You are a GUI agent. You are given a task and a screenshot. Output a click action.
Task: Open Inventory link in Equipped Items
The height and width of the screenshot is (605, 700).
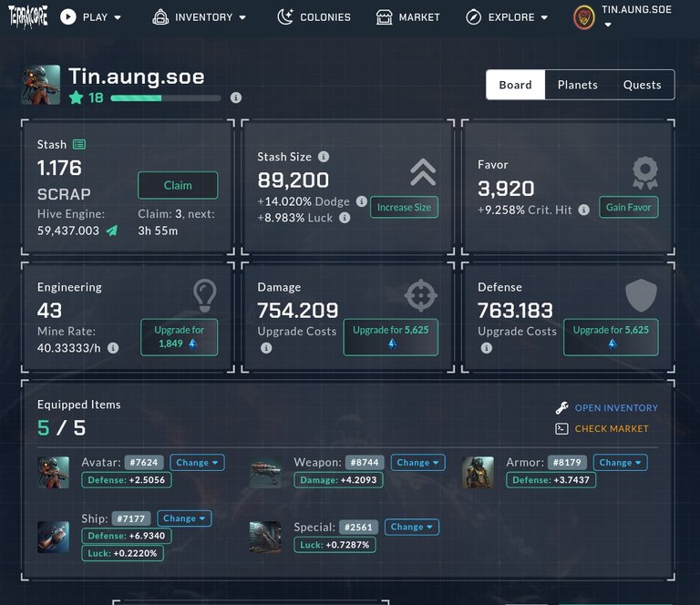(616, 408)
